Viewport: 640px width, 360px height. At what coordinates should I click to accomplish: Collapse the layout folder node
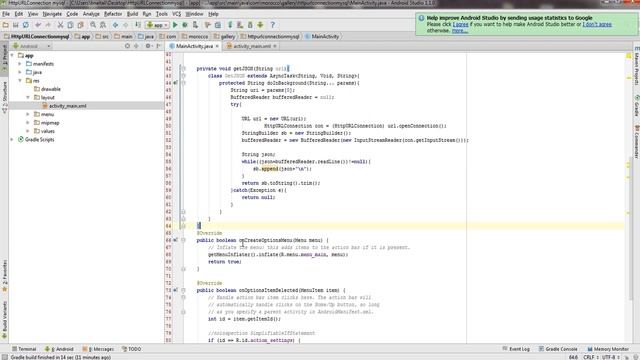(x=28, y=98)
